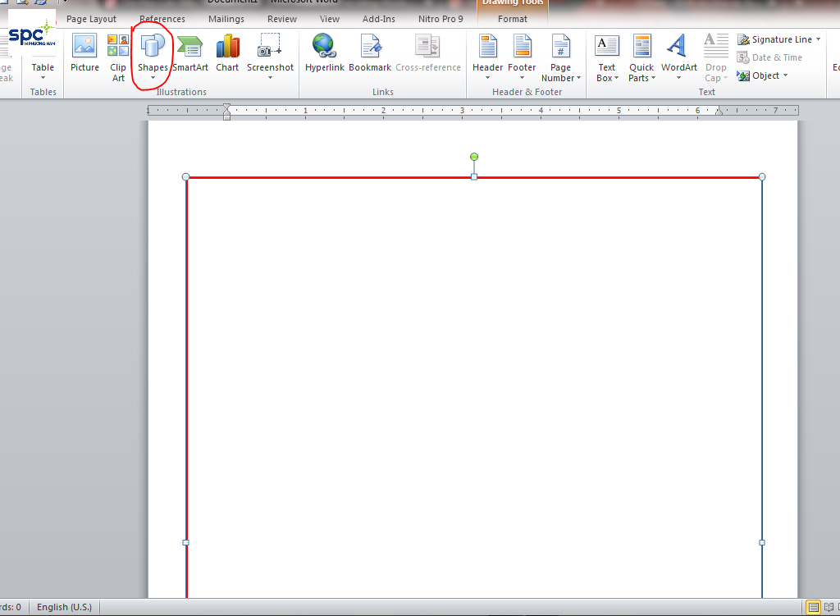Screen dimensions: 840x616
Task: Insert a Chart
Action: (227, 52)
